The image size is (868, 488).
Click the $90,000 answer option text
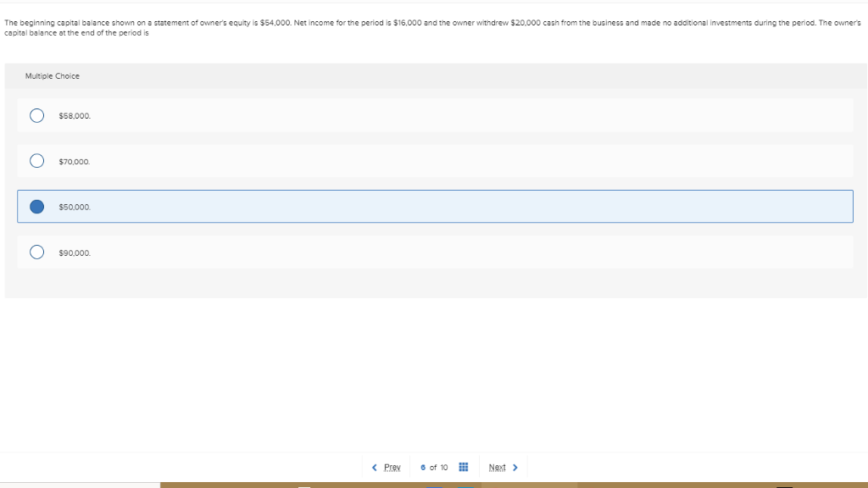pos(72,252)
